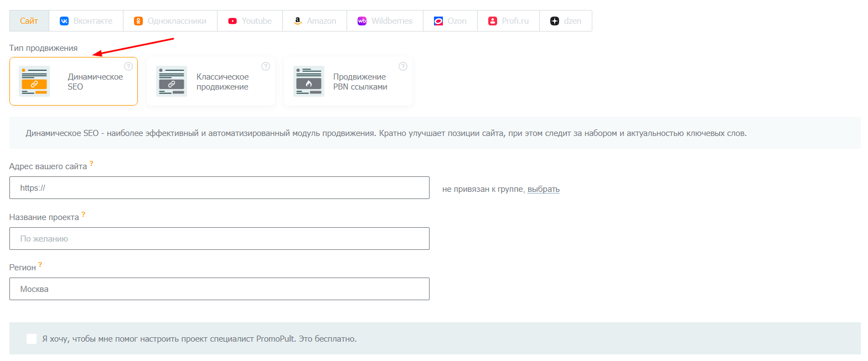Click the text не привязан к группе

tap(483, 189)
